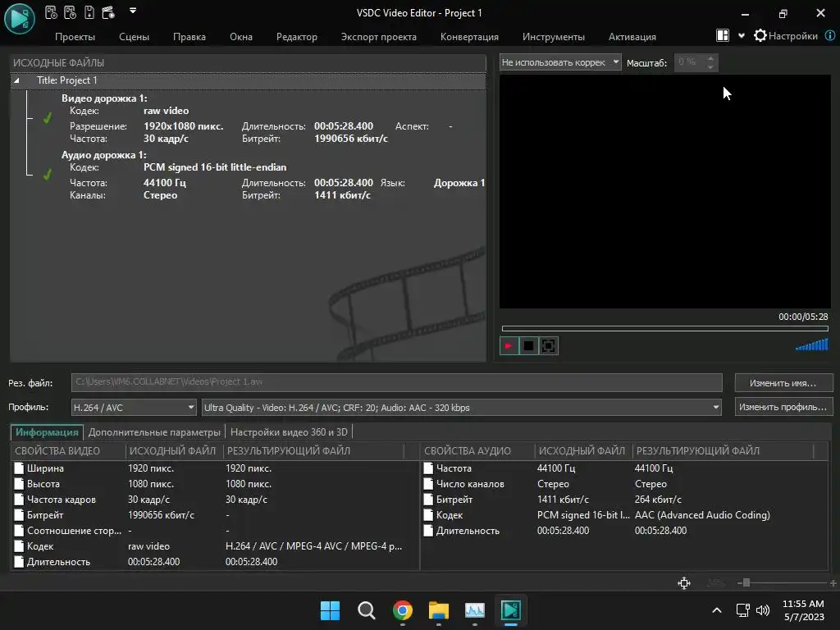Click the VSDC Video Editor taskbar icon
Viewport: 840px width, 630px height.
[x=510, y=610]
